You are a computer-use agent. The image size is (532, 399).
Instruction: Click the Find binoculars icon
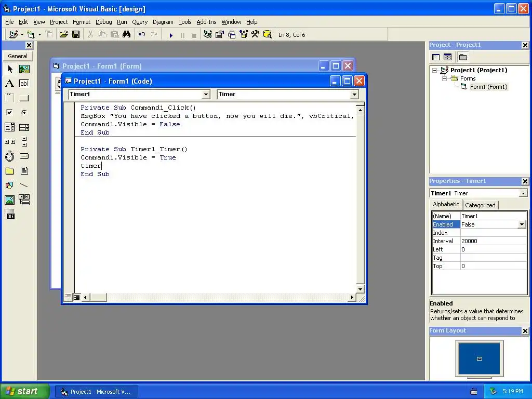[x=127, y=35]
